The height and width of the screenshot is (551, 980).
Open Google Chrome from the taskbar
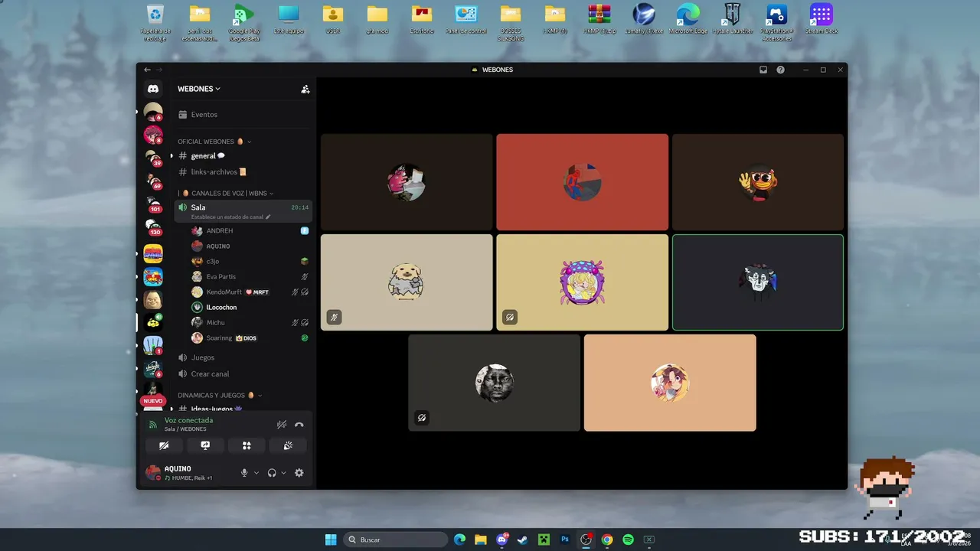(x=607, y=540)
